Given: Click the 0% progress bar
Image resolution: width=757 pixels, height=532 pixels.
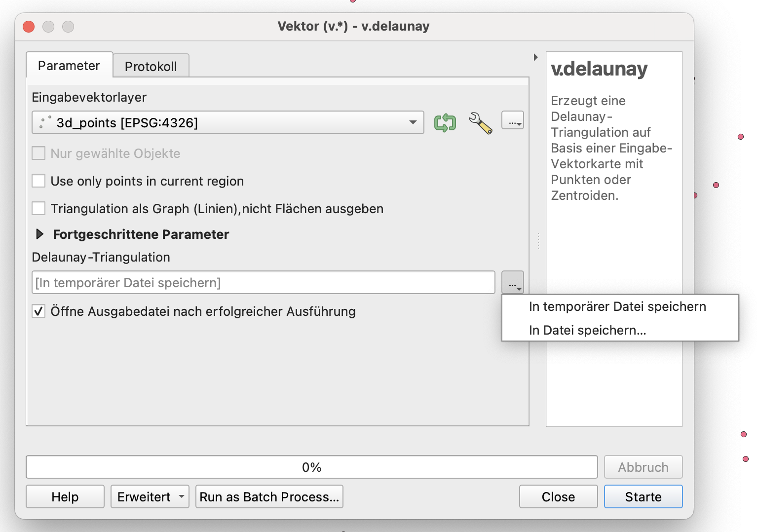Looking at the screenshot, I should point(312,467).
